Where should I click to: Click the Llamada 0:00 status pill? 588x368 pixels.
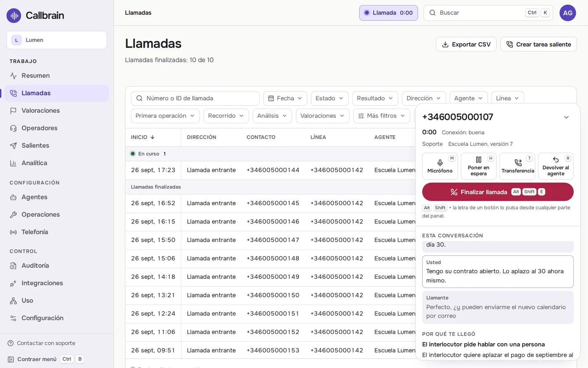tap(388, 13)
